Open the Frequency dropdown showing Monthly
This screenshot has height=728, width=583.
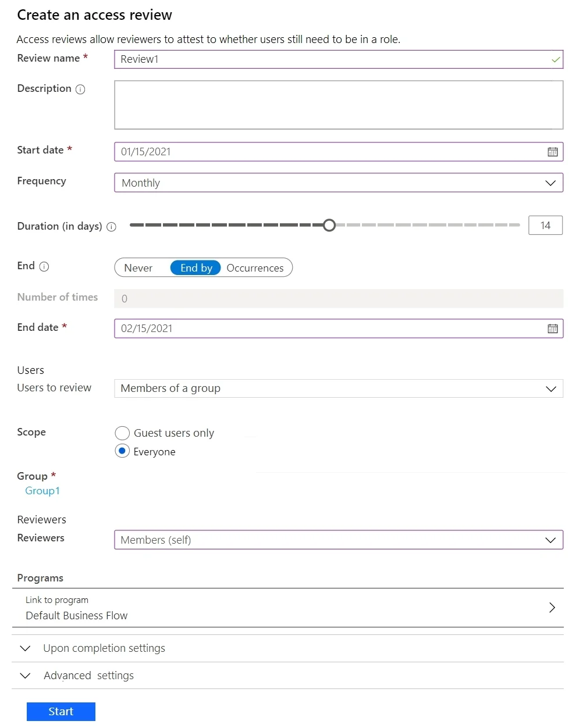pos(339,183)
